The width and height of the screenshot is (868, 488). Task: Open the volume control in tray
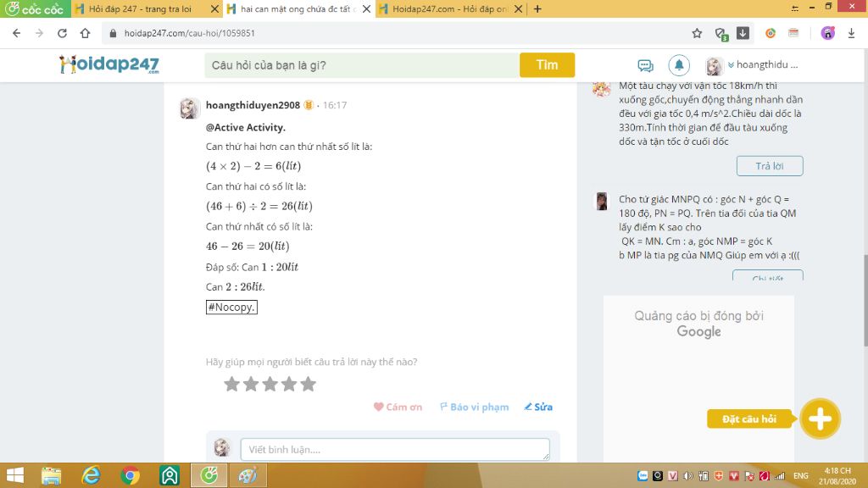click(688, 476)
